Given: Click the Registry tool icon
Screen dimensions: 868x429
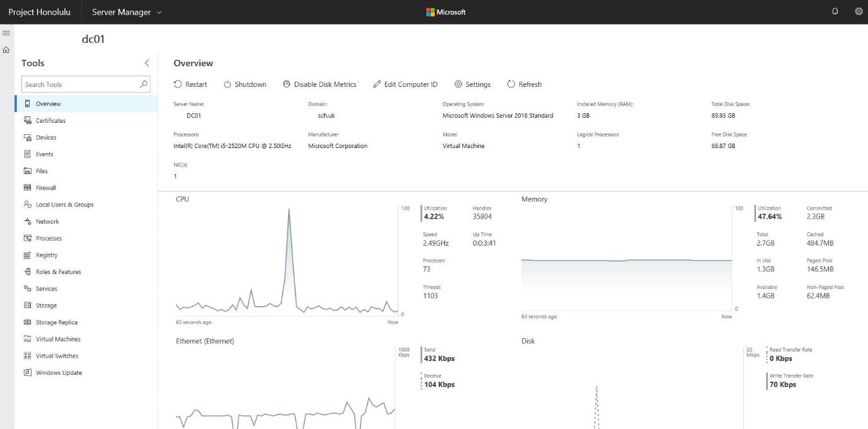Looking at the screenshot, I should [x=27, y=255].
